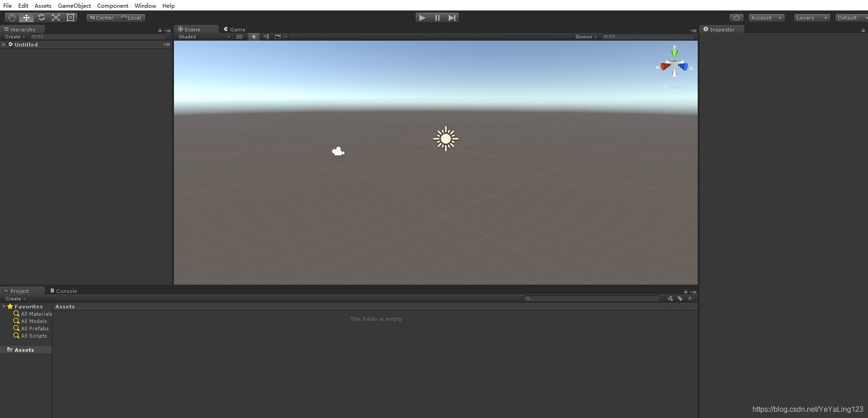Open Untitled scene options menu
Screen dimensions: 868x418
pyautogui.click(x=167, y=44)
